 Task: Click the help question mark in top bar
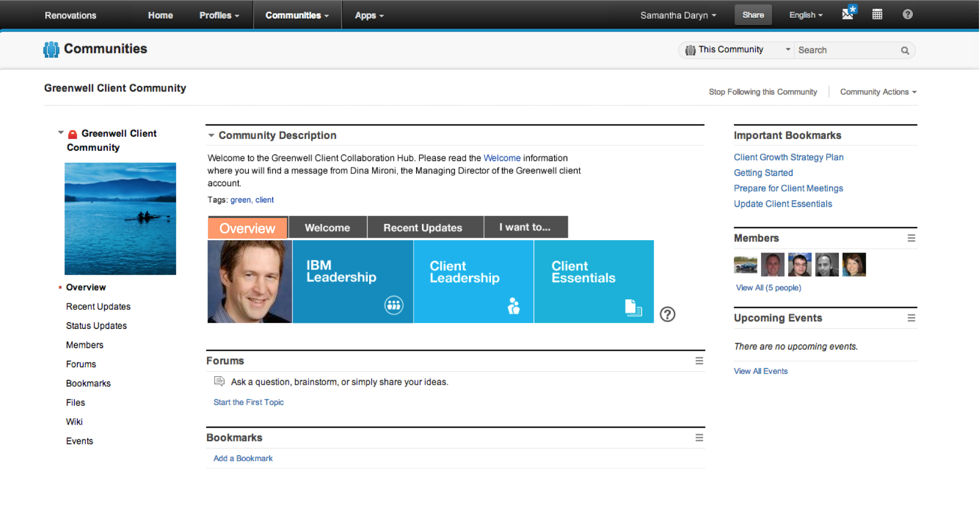tap(908, 14)
